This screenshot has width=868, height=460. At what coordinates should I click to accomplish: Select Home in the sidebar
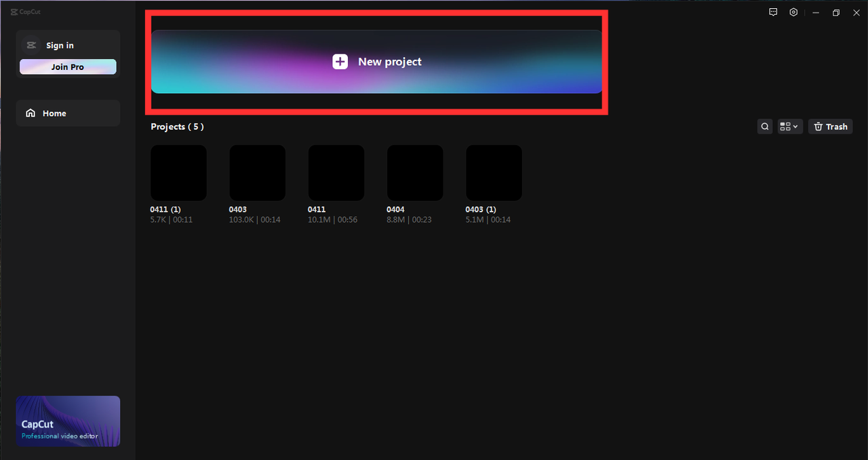click(68, 113)
